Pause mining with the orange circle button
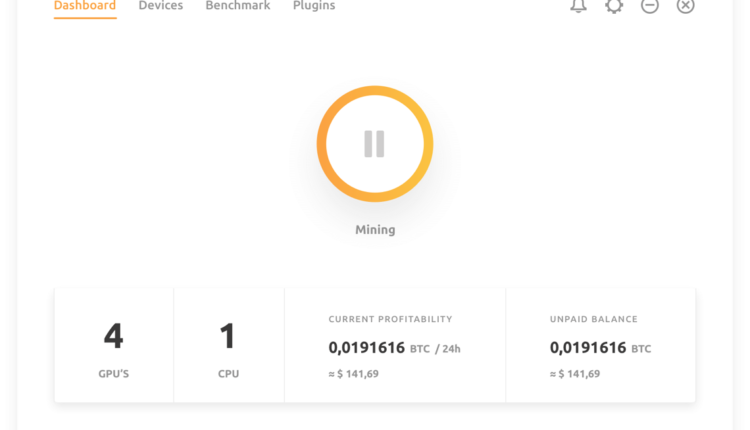The width and height of the screenshot is (750, 430). [375, 144]
